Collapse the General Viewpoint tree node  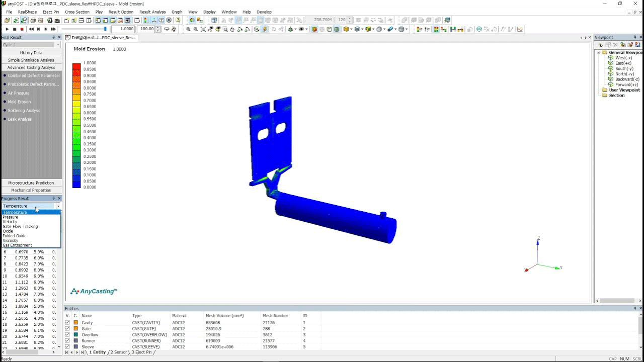click(x=599, y=52)
